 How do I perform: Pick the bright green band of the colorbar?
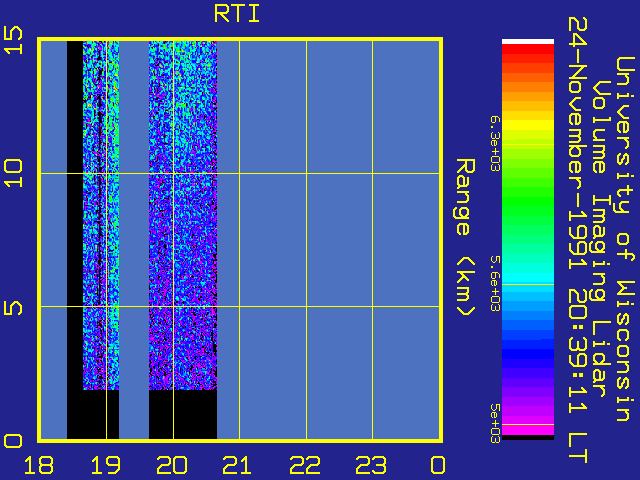click(528, 202)
